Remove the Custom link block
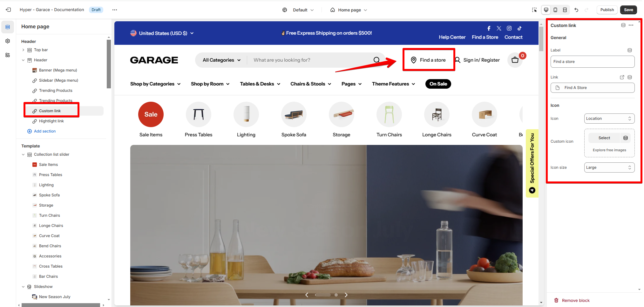This screenshot has width=644, height=307. click(x=572, y=300)
